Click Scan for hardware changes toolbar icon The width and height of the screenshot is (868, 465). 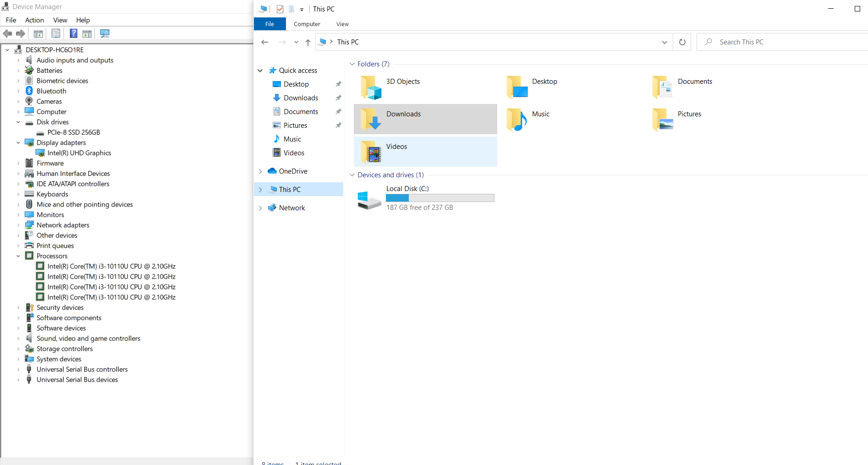[x=105, y=33]
